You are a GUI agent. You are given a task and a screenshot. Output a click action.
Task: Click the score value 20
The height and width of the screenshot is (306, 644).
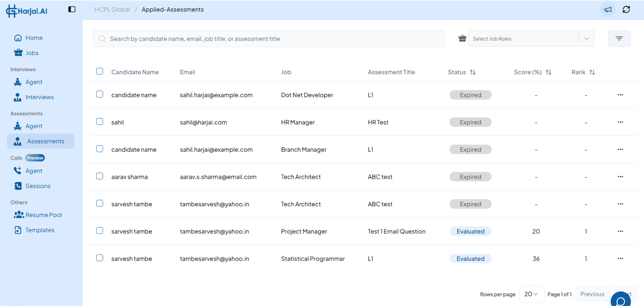pyautogui.click(x=536, y=232)
